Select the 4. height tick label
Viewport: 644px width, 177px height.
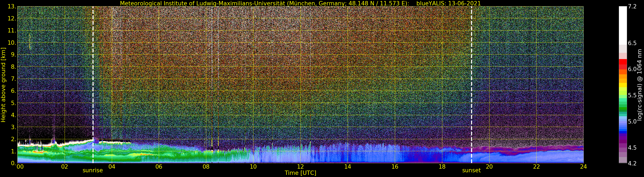(x=14, y=115)
